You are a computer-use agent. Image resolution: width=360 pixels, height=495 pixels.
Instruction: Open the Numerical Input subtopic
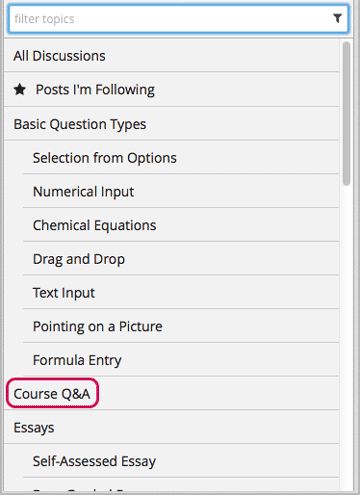[x=181, y=191]
